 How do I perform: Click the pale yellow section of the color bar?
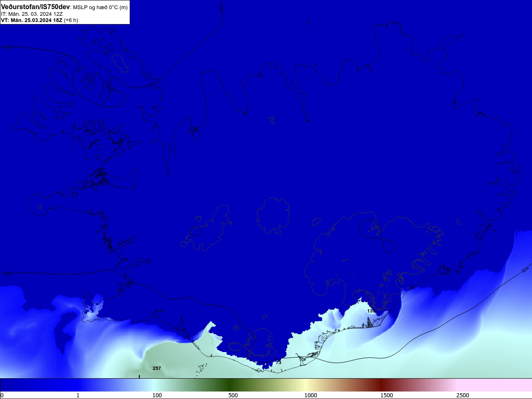coord(305,385)
